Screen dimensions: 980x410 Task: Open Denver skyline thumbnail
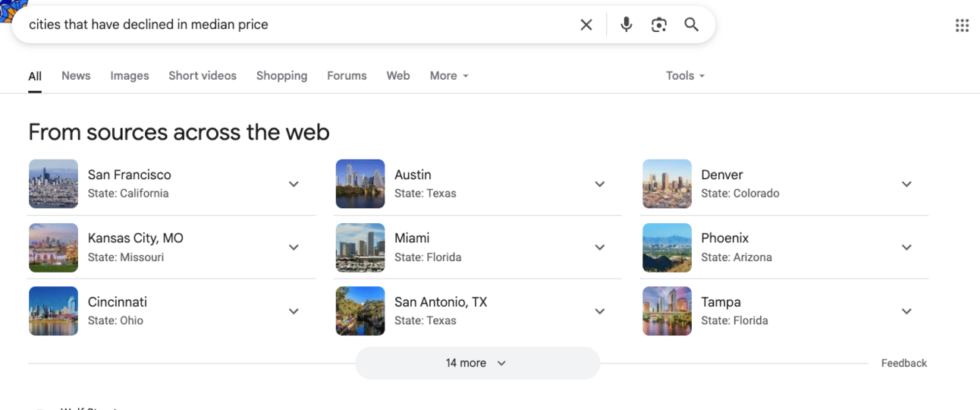point(667,184)
